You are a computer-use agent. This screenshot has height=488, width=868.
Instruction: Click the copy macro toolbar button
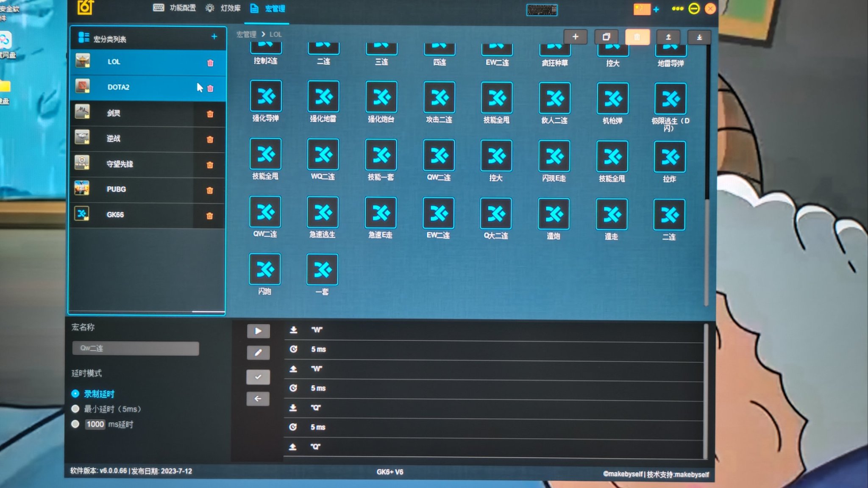606,37
